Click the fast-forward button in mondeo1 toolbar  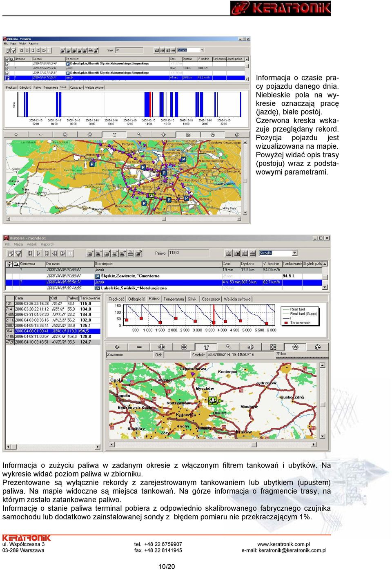pos(63,253)
